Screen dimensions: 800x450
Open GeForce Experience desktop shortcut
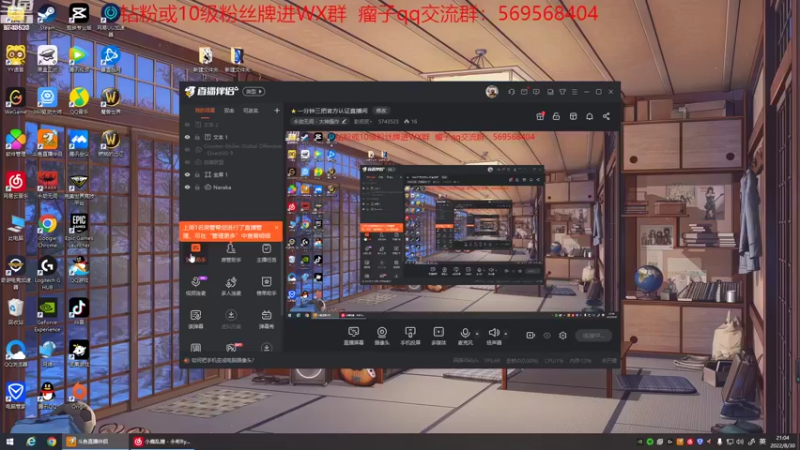[47, 315]
